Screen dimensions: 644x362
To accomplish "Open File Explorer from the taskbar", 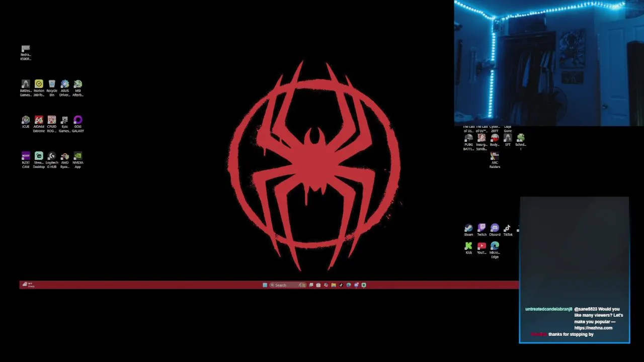I will [333, 285].
